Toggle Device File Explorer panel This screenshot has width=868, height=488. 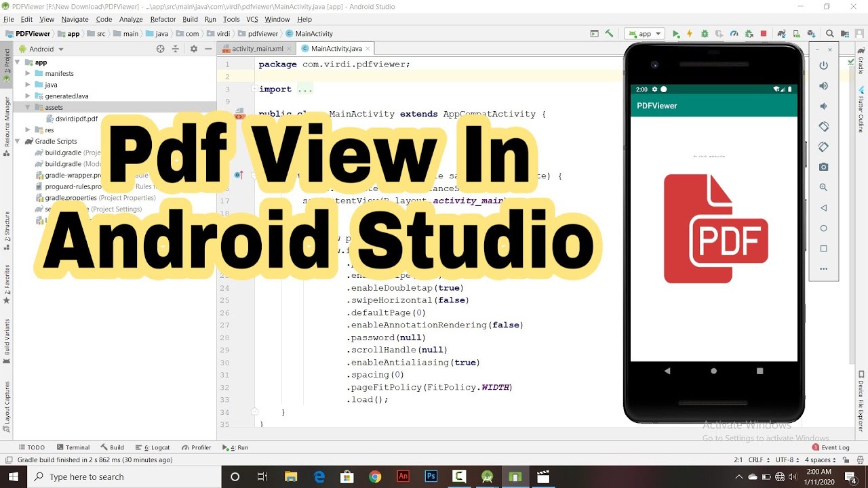pos(861,400)
